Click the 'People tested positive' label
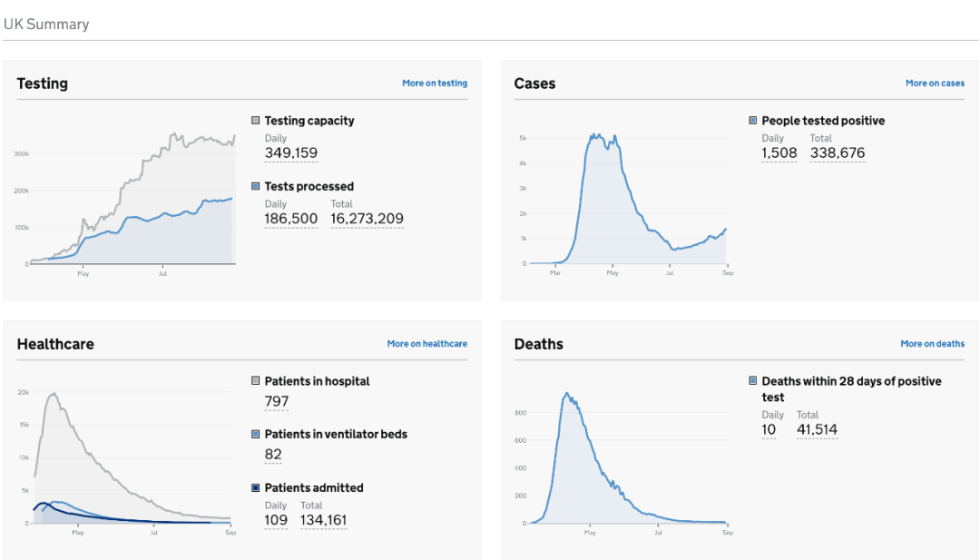This screenshot has height=560, width=980. (823, 121)
